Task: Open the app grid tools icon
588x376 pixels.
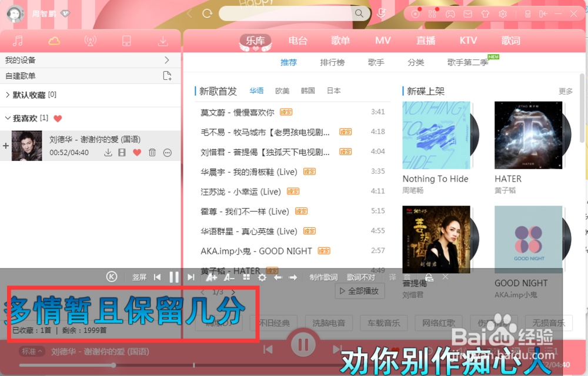Action: coord(432,14)
